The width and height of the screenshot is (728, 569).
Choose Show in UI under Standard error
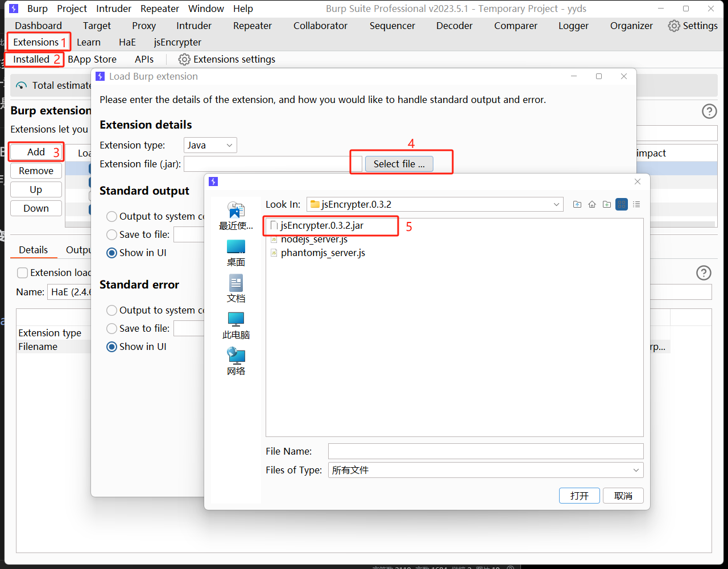coord(111,347)
